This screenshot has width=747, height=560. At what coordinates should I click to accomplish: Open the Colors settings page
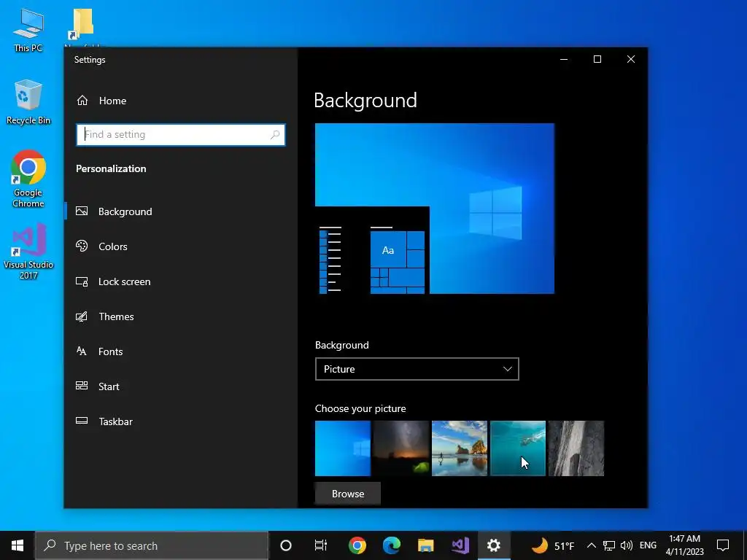(113, 246)
